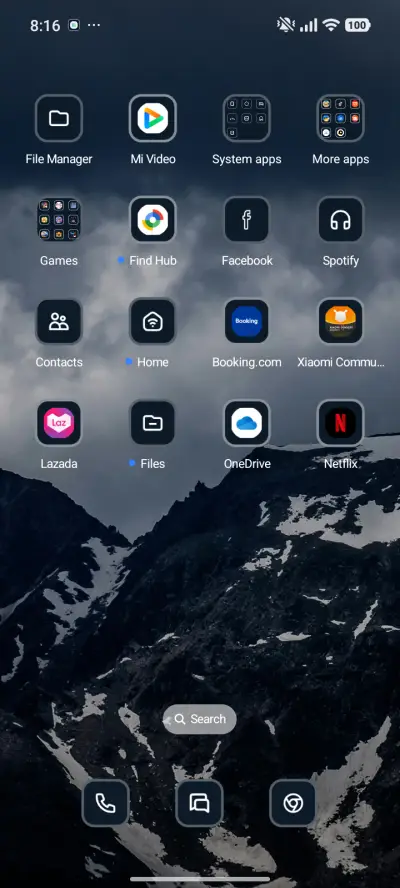Launch the Chrome browser in dock
The width and height of the screenshot is (400, 888).
click(x=293, y=803)
